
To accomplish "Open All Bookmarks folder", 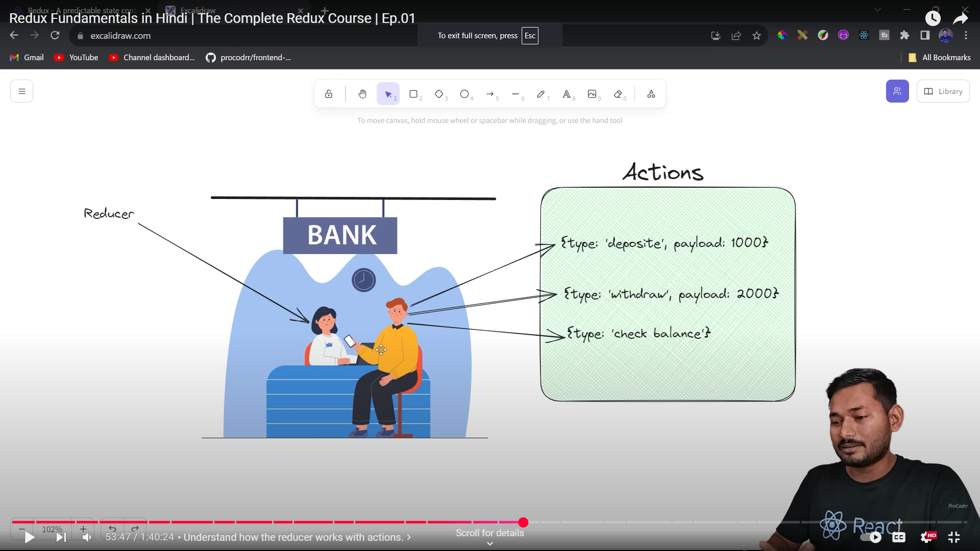I will point(940,58).
